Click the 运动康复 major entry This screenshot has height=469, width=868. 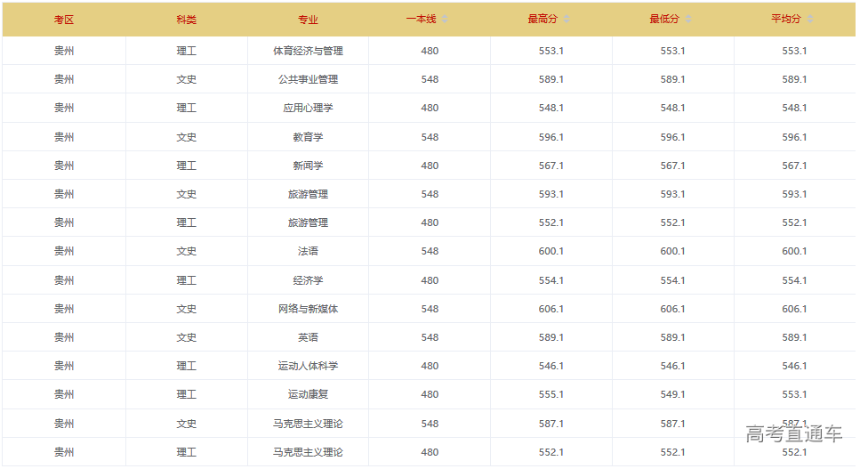tap(308, 394)
